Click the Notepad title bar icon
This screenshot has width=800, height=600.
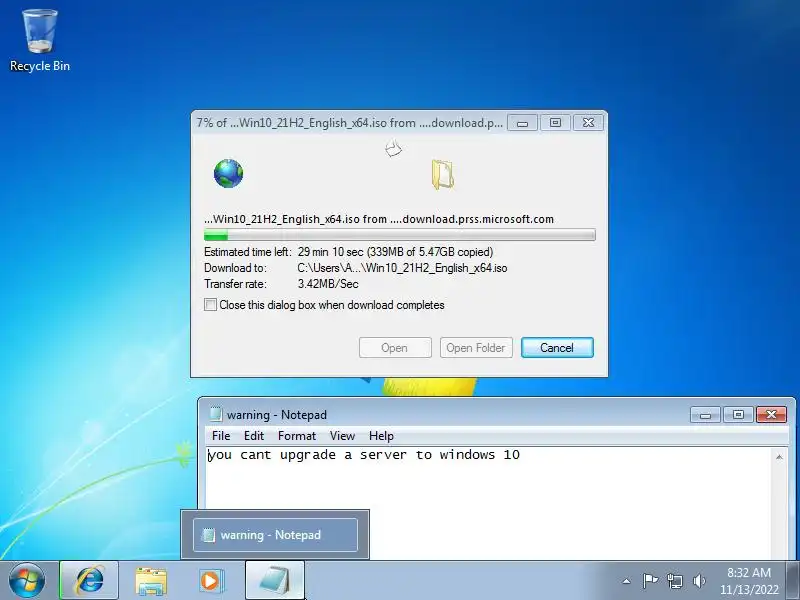(215, 414)
